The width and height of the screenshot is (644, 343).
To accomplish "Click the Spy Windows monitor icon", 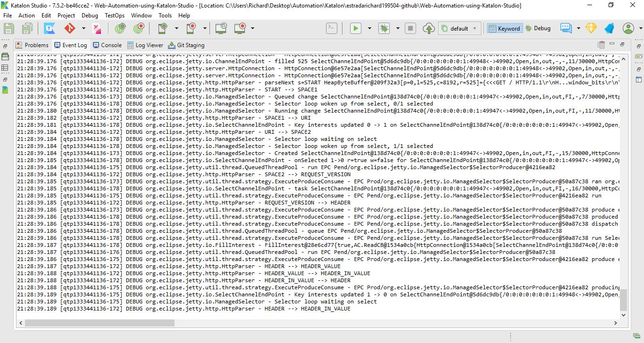I will click(220, 28).
